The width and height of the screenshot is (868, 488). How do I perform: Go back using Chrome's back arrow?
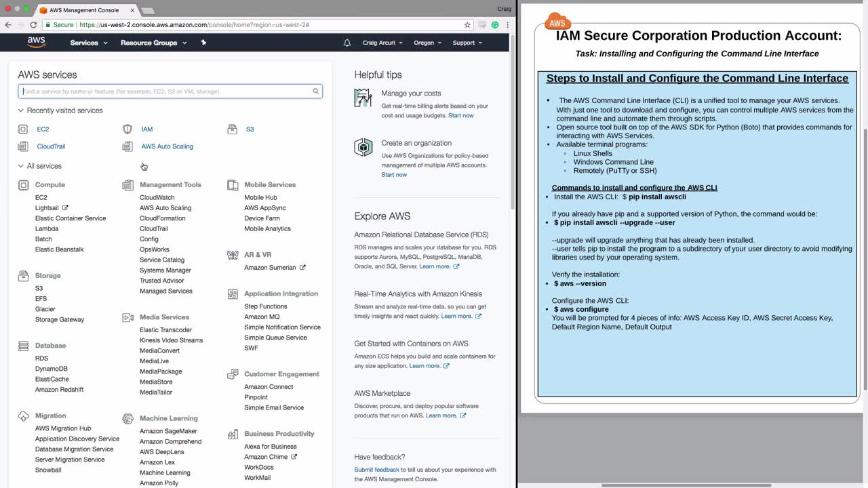[8, 25]
